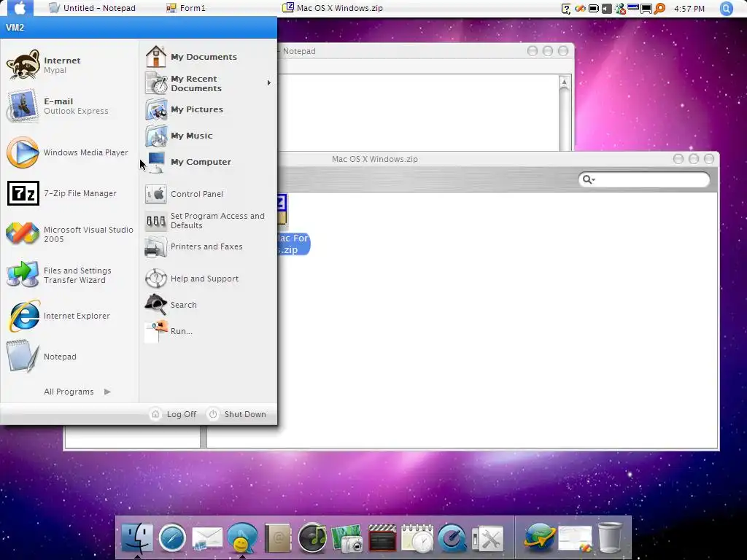The width and height of the screenshot is (747, 560).
Task: Click inside Notepad text area
Action: tap(417, 112)
